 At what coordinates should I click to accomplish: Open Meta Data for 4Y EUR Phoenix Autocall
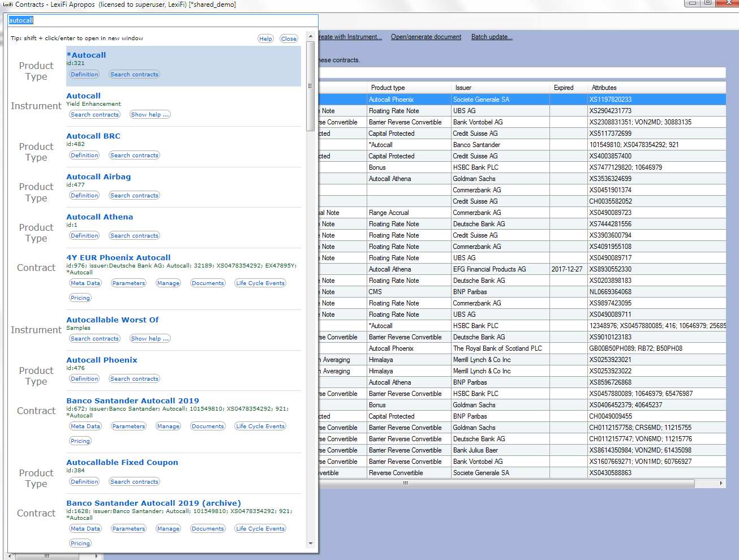pyautogui.click(x=85, y=283)
